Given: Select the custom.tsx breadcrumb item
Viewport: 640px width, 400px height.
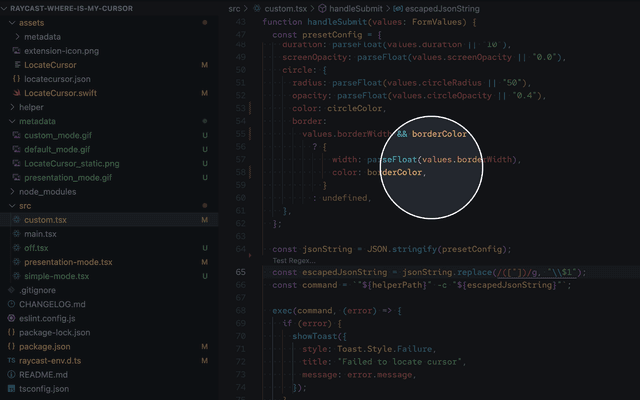Looking at the screenshot, I should pyautogui.click(x=285, y=8).
